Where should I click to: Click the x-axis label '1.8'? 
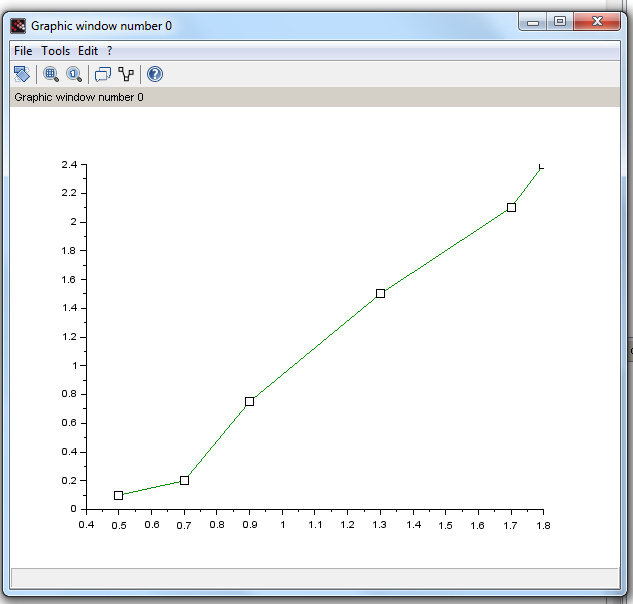click(543, 525)
